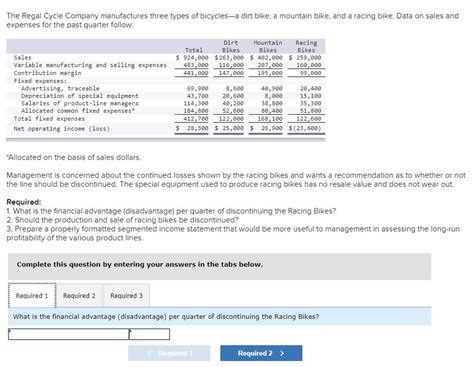474x367 pixels.
Task: Click the chevron arrow on Required 2 button
Action: click(282, 353)
